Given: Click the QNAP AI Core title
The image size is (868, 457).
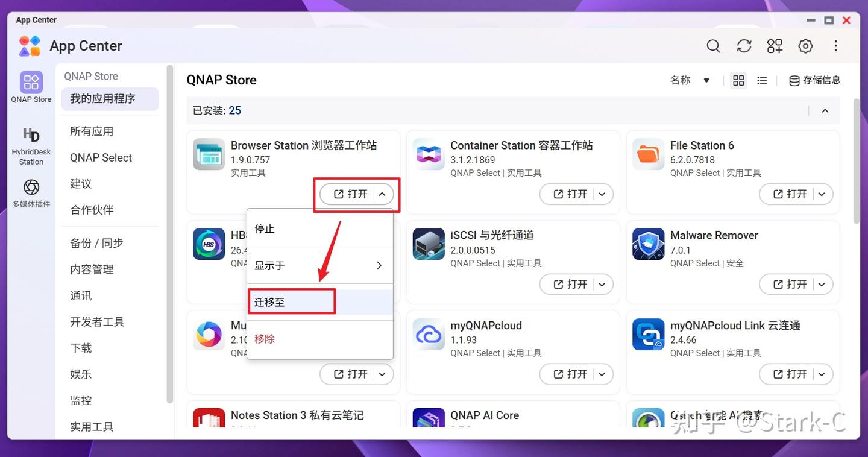Looking at the screenshot, I should click(485, 415).
